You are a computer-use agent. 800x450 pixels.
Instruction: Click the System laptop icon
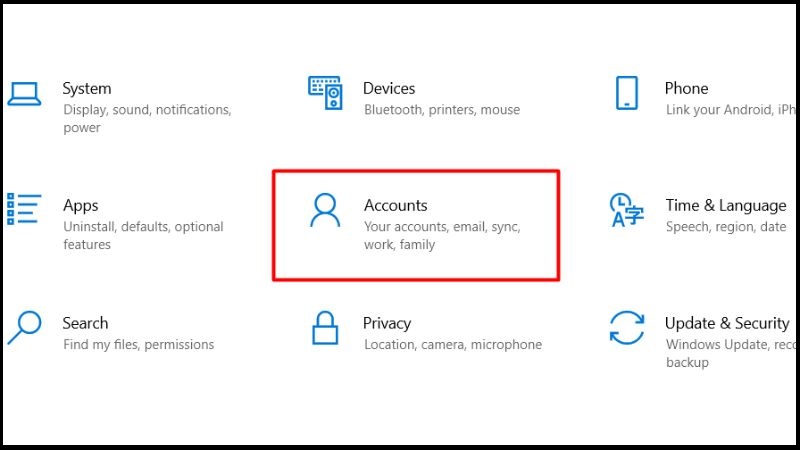pos(24,94)
